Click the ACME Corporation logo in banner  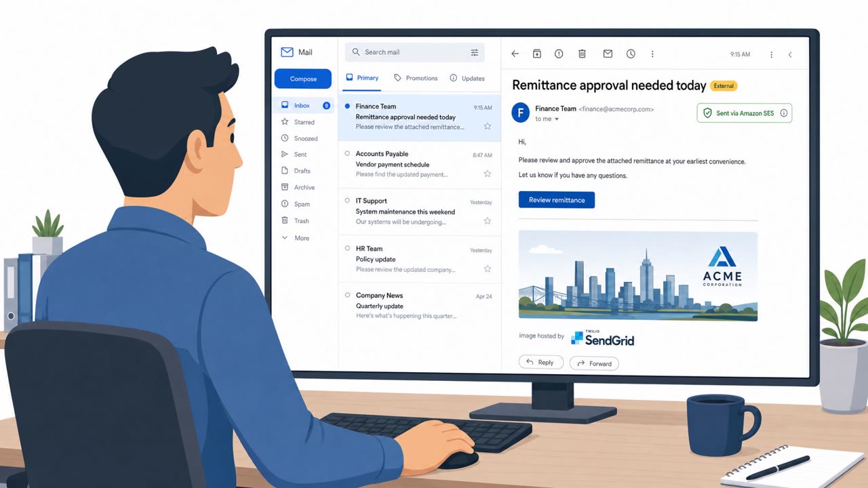point(722,267)
